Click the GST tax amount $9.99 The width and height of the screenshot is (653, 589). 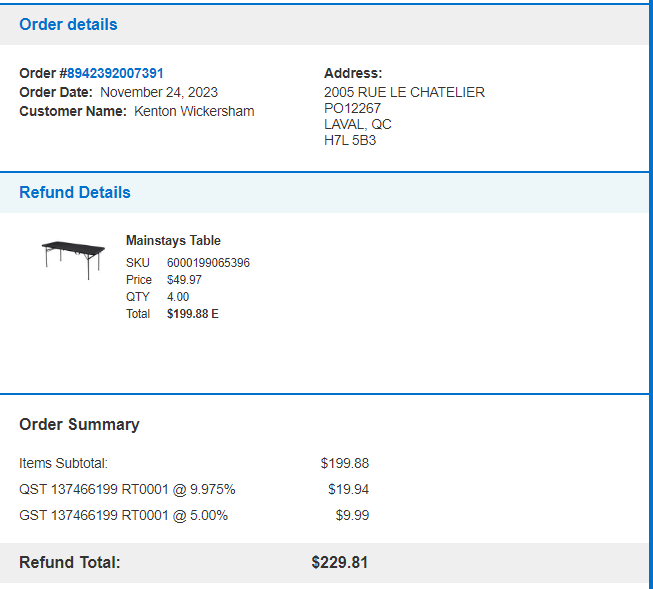(352, 515)
